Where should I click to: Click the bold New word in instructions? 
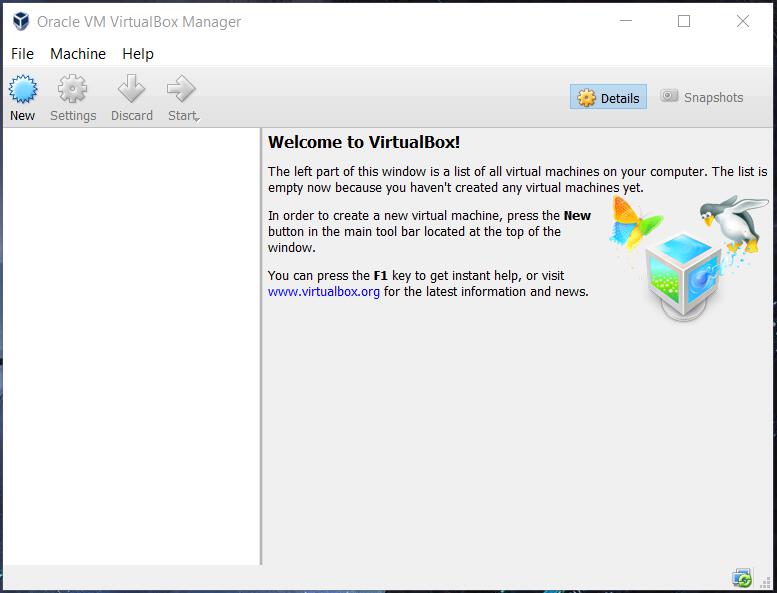click(577, 216)
